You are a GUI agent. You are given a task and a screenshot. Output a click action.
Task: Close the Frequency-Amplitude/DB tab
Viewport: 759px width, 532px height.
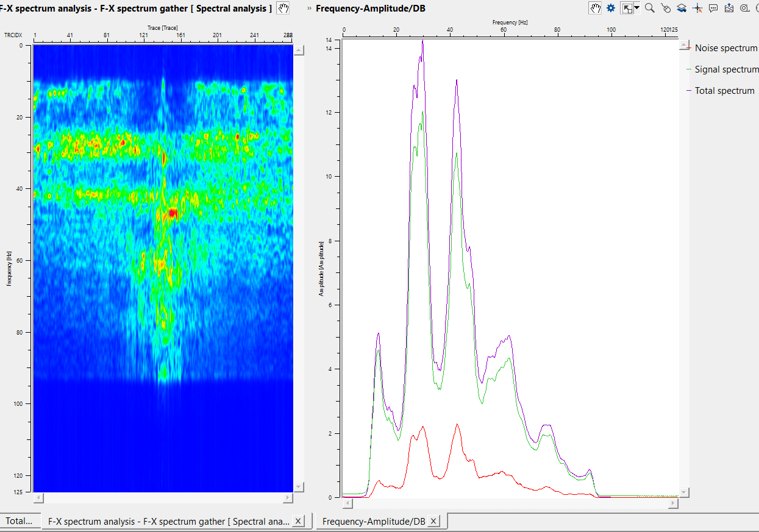pyautogui.click(x=433, y=521)
